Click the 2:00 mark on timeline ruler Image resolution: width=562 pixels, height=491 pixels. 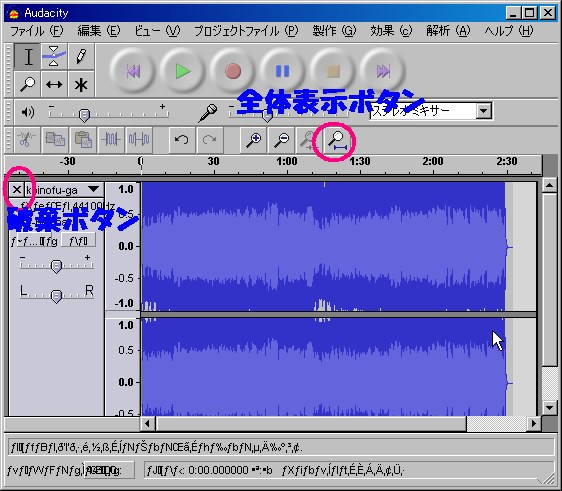click(x=433, y=162)
